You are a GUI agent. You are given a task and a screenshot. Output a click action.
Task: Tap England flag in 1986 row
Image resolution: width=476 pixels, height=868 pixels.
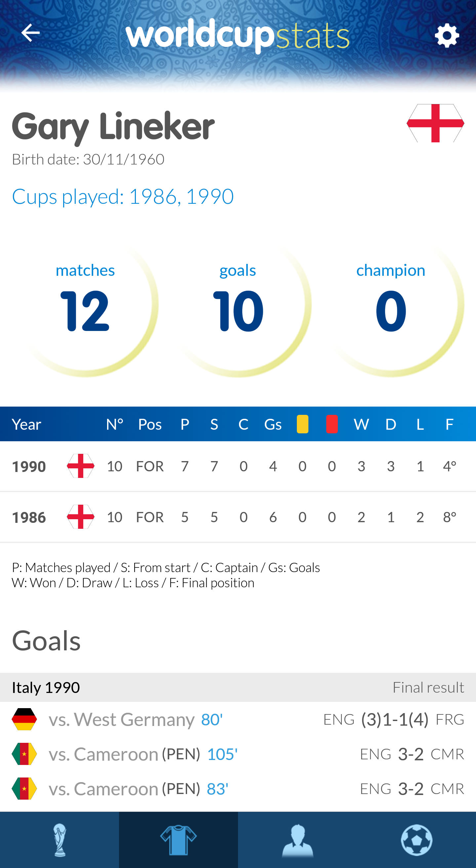81,517
